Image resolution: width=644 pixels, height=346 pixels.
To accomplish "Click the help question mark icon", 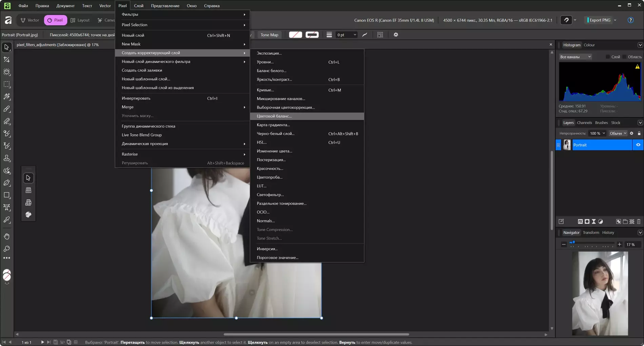I will coord(630,20).
